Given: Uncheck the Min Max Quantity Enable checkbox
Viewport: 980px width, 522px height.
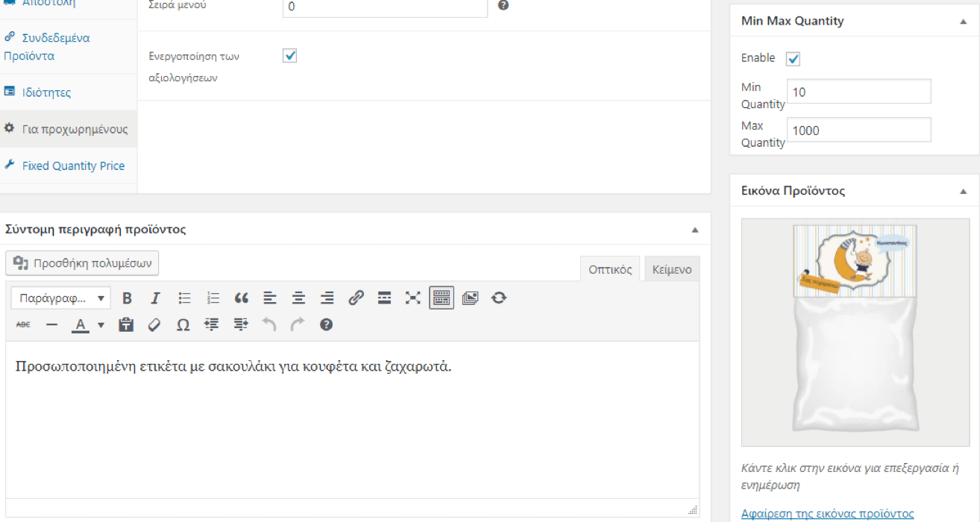Looking at the screenshot, I should pos(793,59).
